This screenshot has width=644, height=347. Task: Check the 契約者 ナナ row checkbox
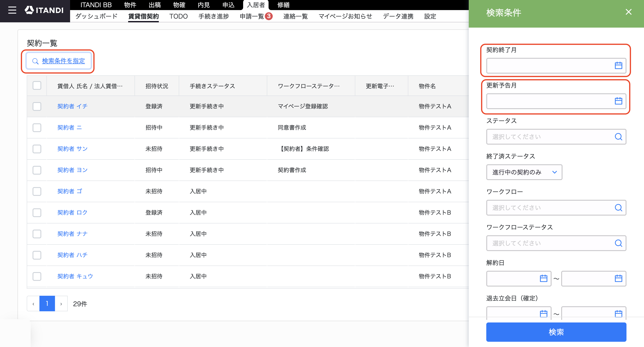[37, 234]
